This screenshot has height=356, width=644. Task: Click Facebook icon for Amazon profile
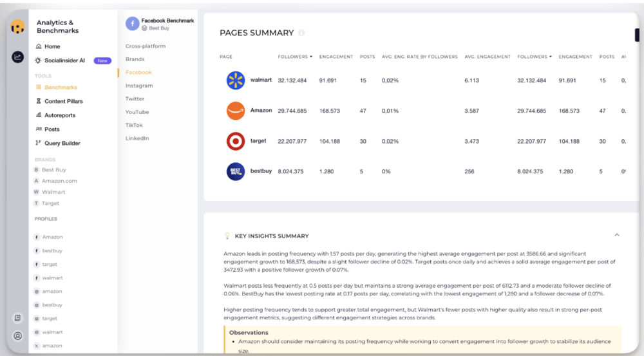click(x=37, y=237)
